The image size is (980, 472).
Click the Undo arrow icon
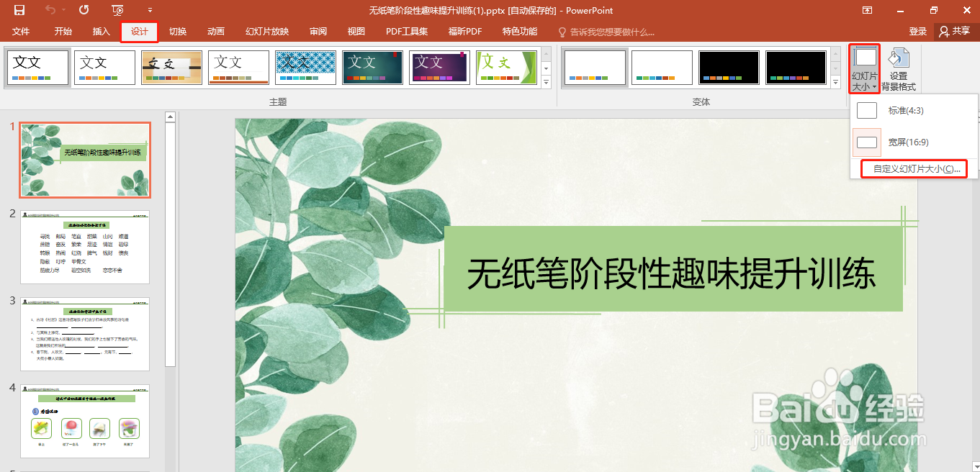[50, 10]
